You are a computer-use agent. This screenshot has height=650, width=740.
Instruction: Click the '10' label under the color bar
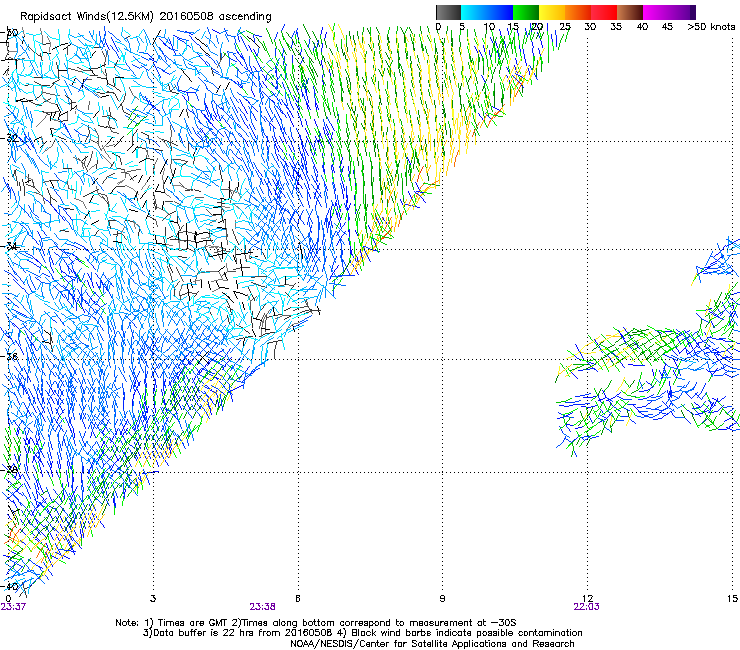pyautogui.click(x=489, y=27)
